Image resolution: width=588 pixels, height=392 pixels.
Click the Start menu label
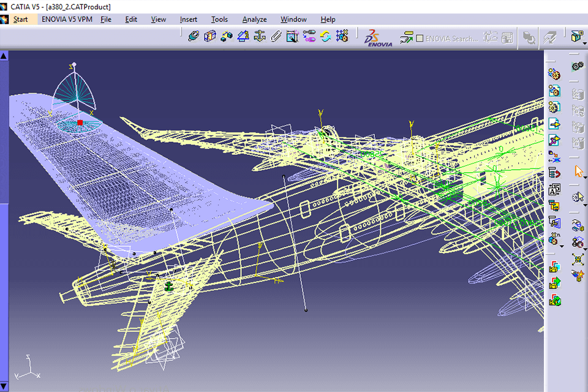20,19
